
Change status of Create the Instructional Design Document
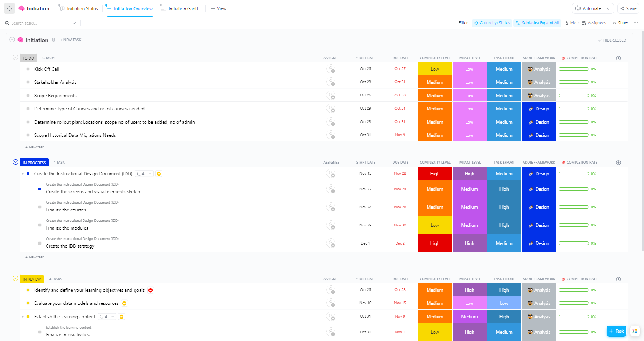(28, 174)
